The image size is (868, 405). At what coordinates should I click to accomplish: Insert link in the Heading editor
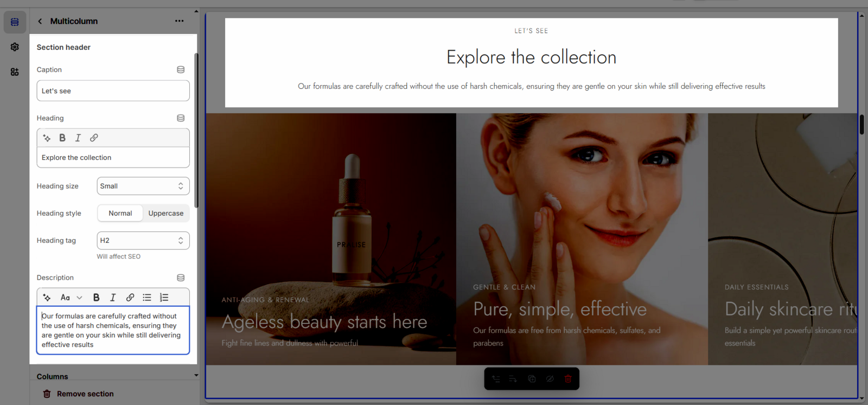click(94, 138)
